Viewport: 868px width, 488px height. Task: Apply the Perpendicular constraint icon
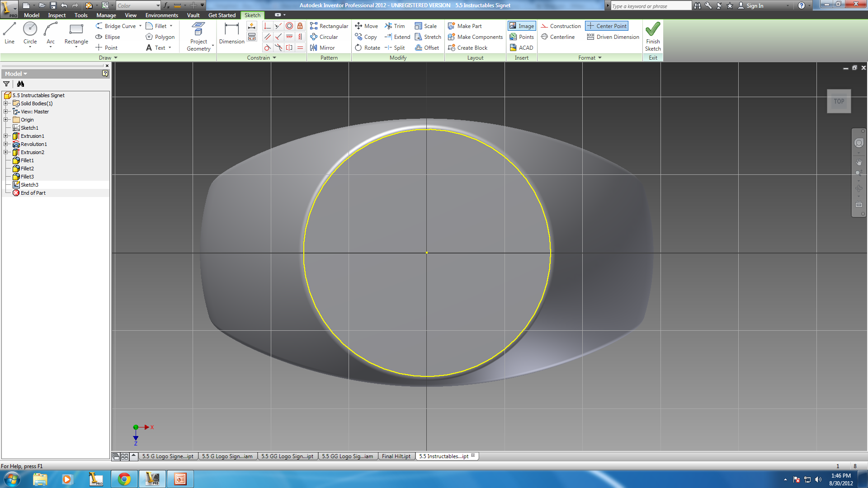278,37
